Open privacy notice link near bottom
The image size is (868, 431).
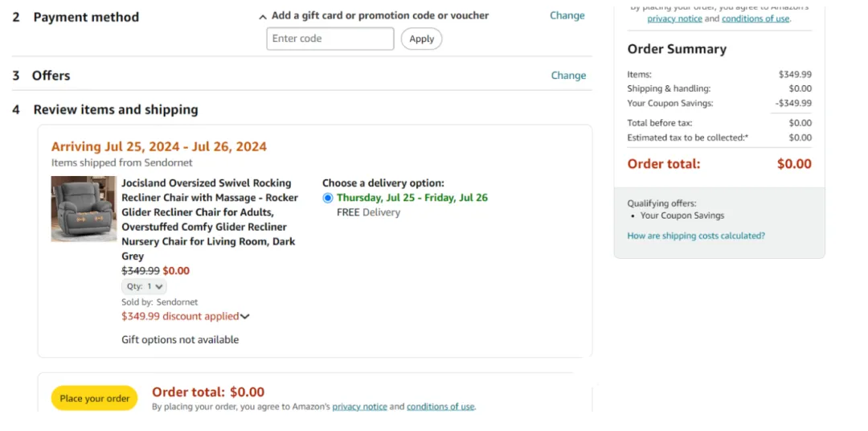coord(359,407)
